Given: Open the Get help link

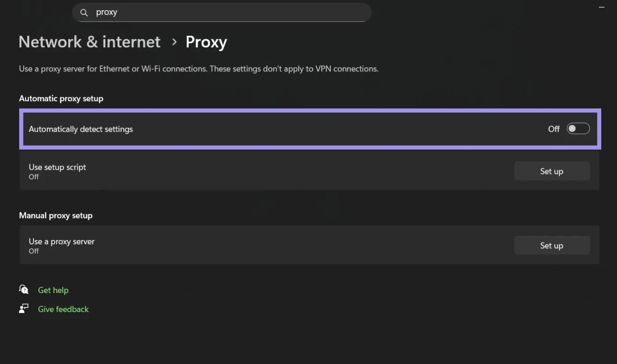Looking at the screenshot, I should [53, 290].
